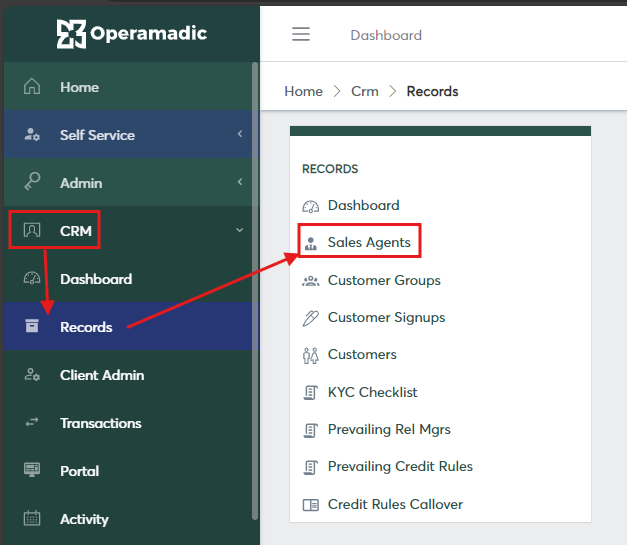This screenshot has width=627, height=545.
Task: Select CRM in the sidebar
Action: tap(132, 230)
